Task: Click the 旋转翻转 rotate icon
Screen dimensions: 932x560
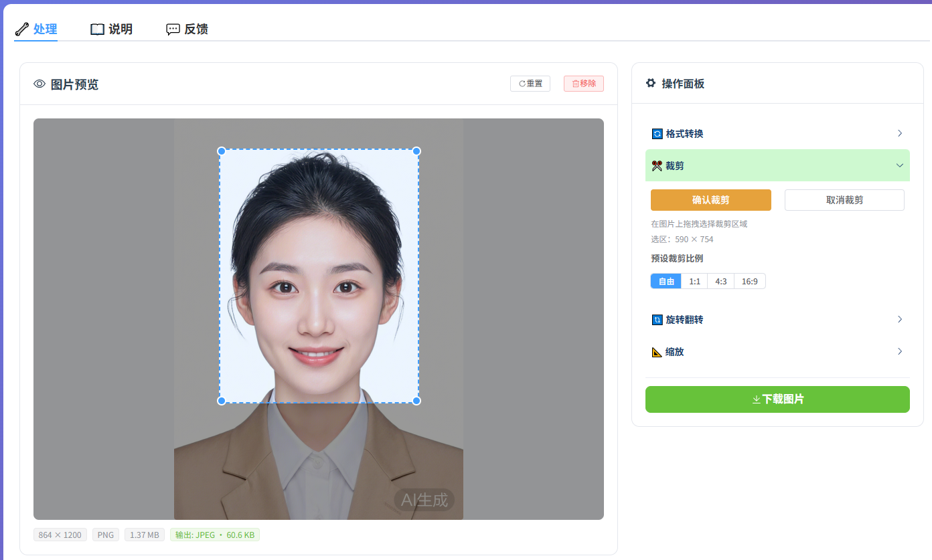Action: 657,320
